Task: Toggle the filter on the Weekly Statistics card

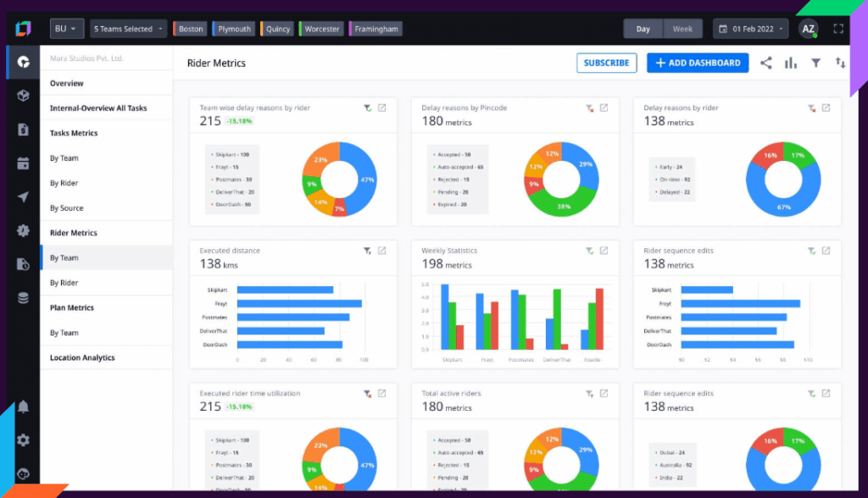Action: point(589,251)
